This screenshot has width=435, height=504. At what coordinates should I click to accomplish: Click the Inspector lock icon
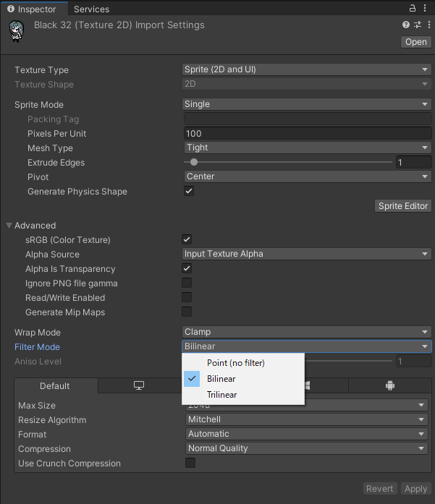click(413, 9)
